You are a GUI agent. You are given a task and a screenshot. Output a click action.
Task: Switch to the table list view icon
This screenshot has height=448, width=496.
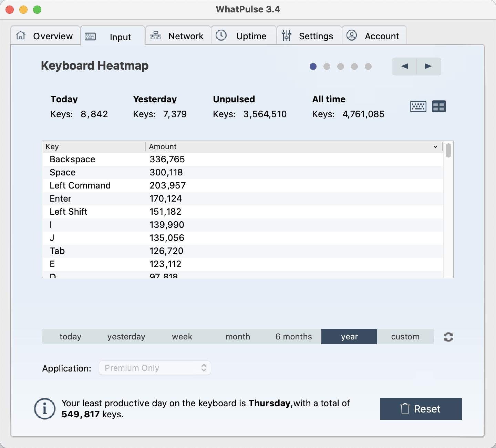click(x=438, y=106)
